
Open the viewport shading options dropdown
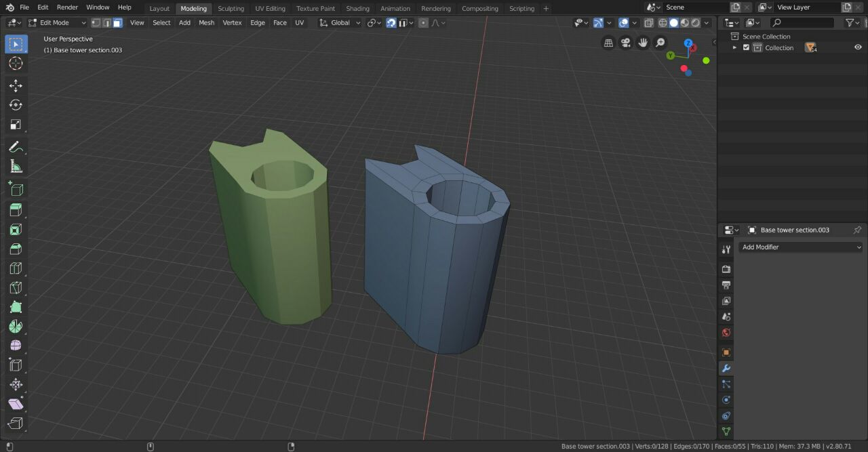pyautogui.click(x=707, y=22)
